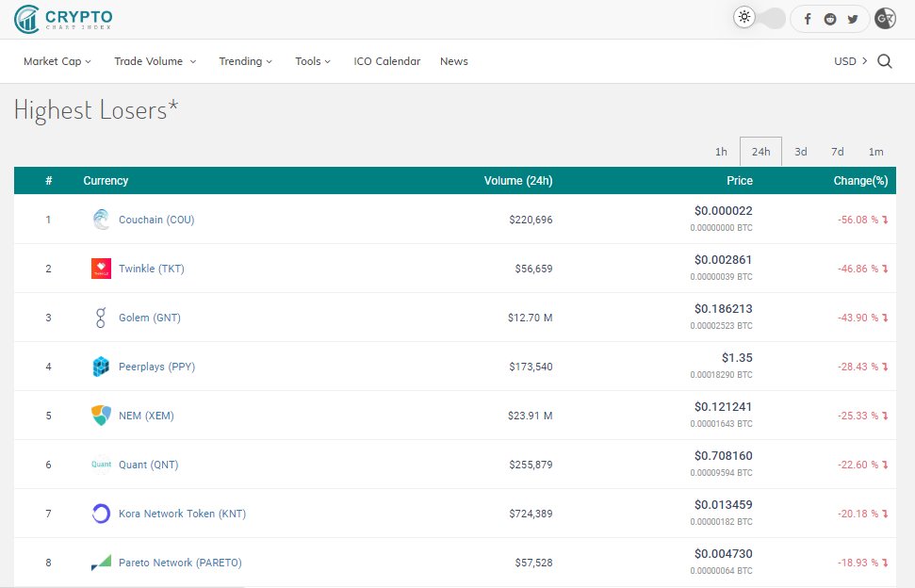
Task: Open the ICO Calendar page
Action: tap(387, 61)
